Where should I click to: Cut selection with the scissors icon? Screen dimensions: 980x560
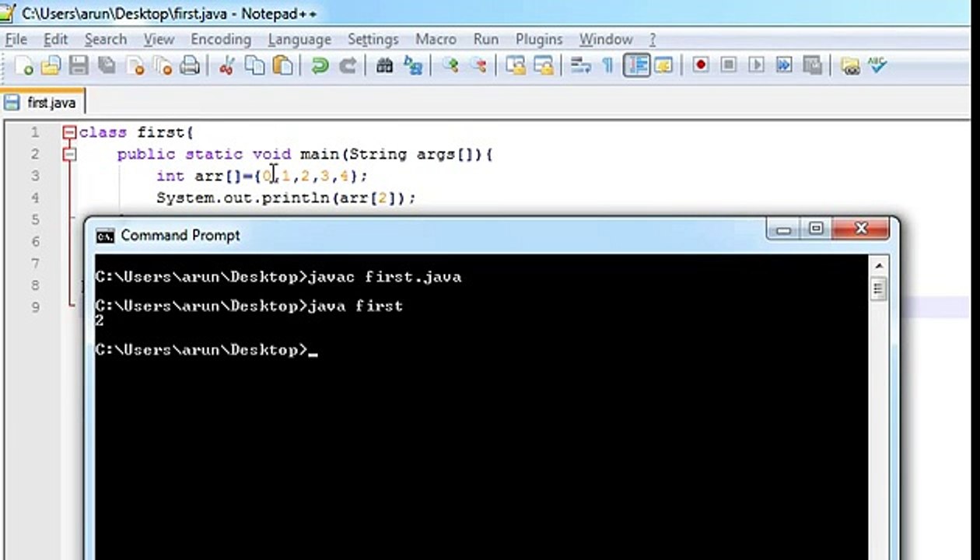tap(226, 66)
